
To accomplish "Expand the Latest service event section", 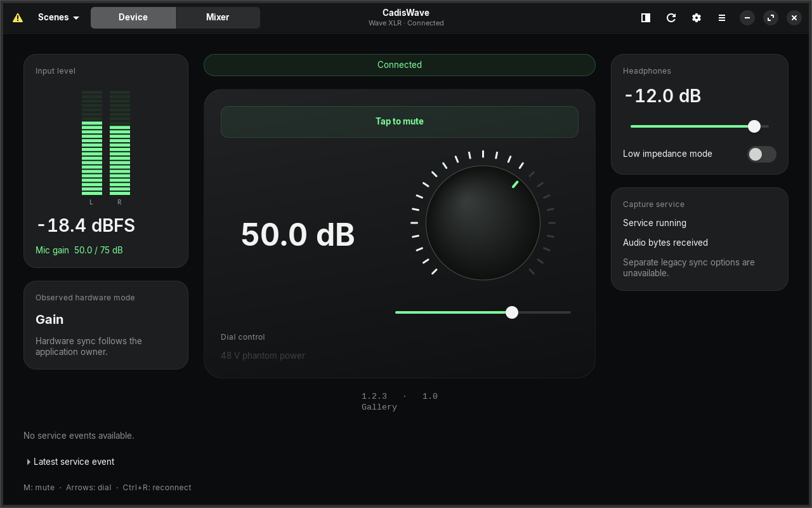I will (70, 462).
